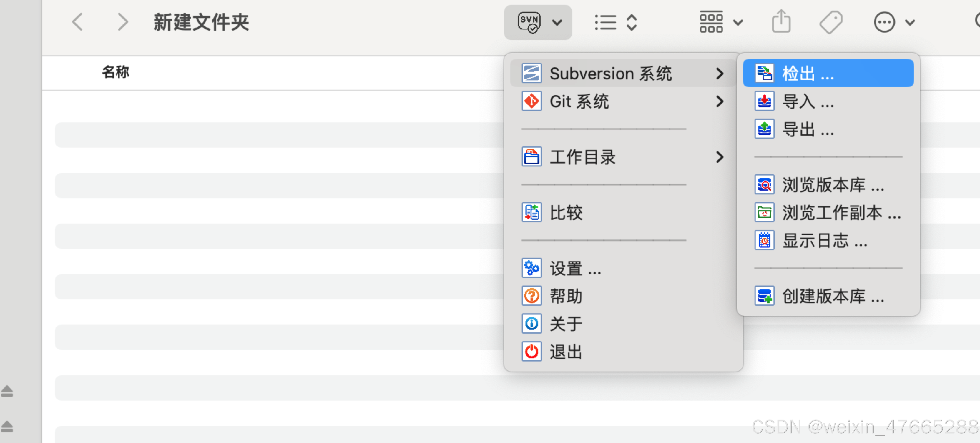Choose 导入 import menu item
980x443 pixels.
[828, 101]
